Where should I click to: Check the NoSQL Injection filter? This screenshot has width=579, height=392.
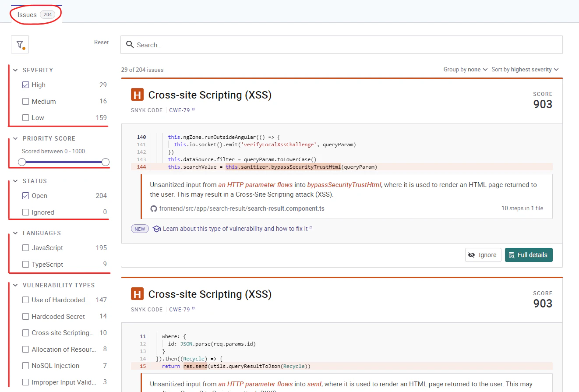[25, 366]
